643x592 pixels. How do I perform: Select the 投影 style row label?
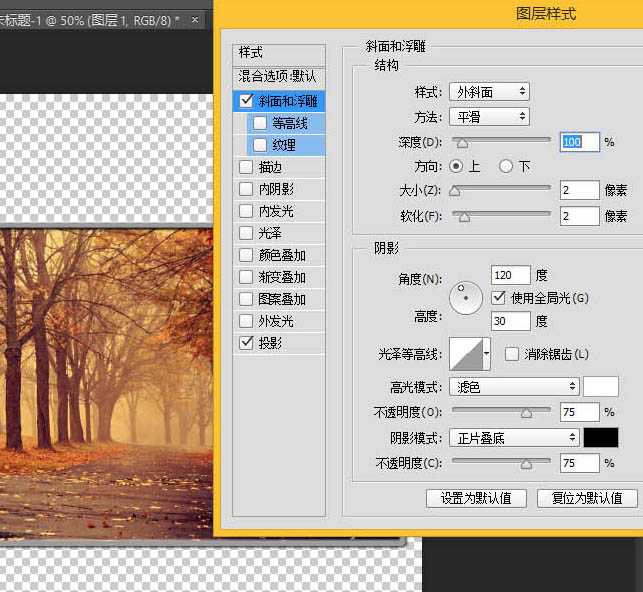(270, 343)
